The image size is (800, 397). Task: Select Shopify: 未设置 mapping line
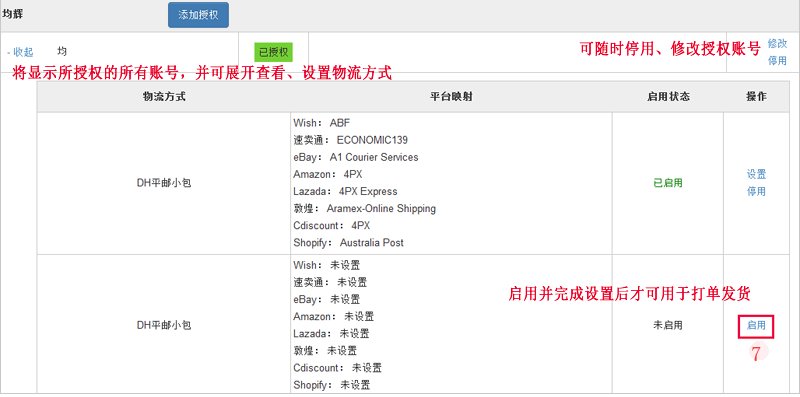coord(332,385)
